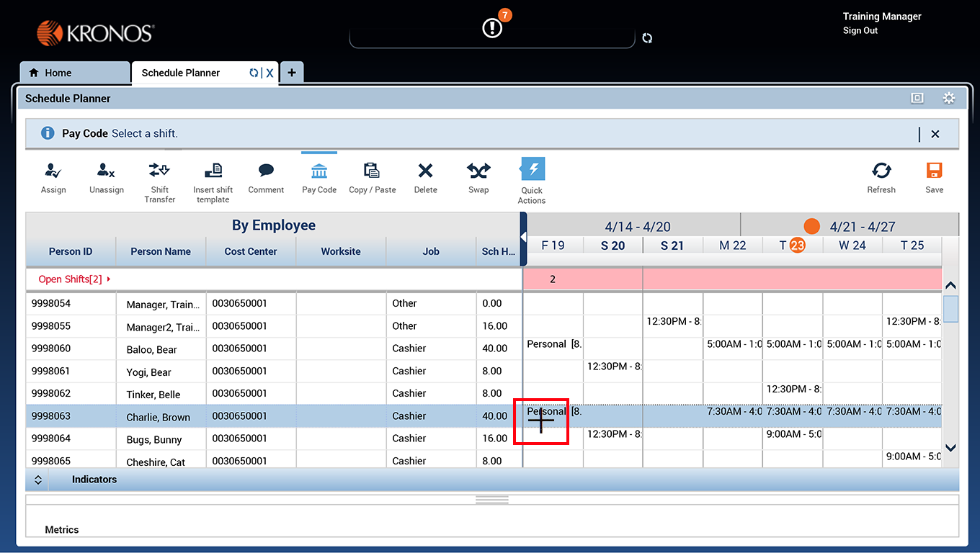This screenshot has height=553, width=980.
Task: Click the Sign Out link
Action: tap(860, 30)
